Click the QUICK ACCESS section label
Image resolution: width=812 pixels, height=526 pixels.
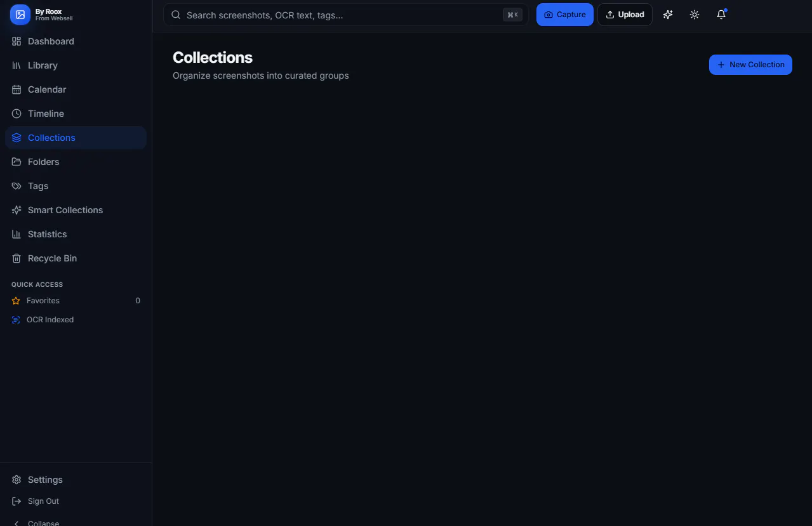pos(37,284)
